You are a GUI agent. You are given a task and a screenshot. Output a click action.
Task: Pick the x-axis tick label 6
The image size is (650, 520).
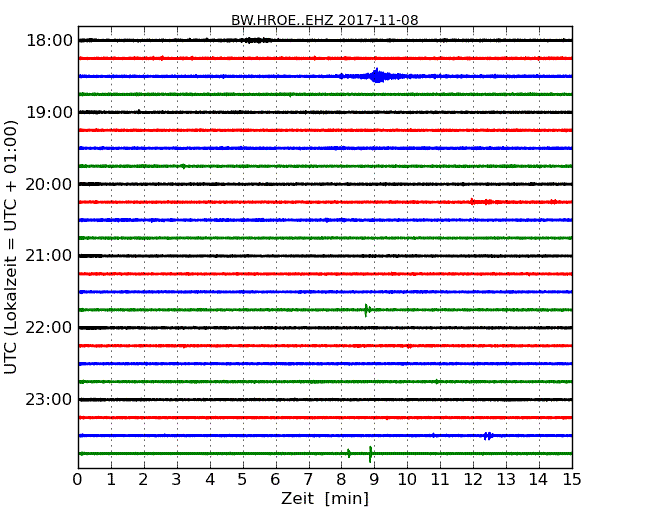point(276,480)
